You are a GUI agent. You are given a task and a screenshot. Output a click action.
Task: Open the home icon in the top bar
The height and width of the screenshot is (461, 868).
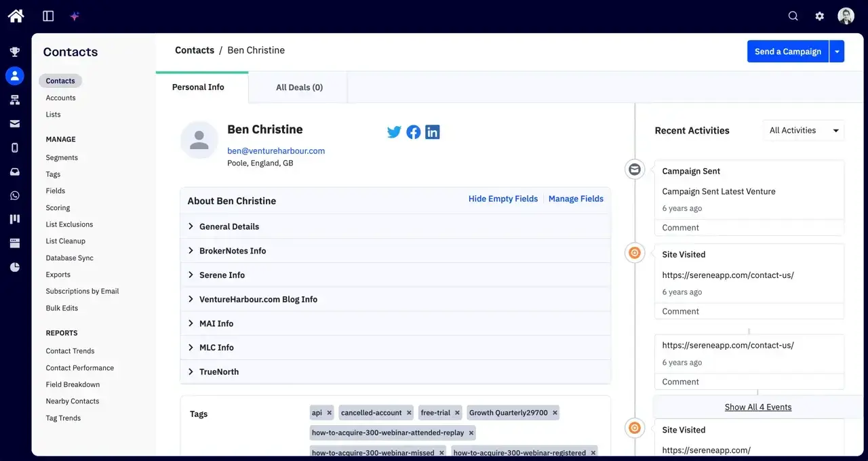[16, 16]
